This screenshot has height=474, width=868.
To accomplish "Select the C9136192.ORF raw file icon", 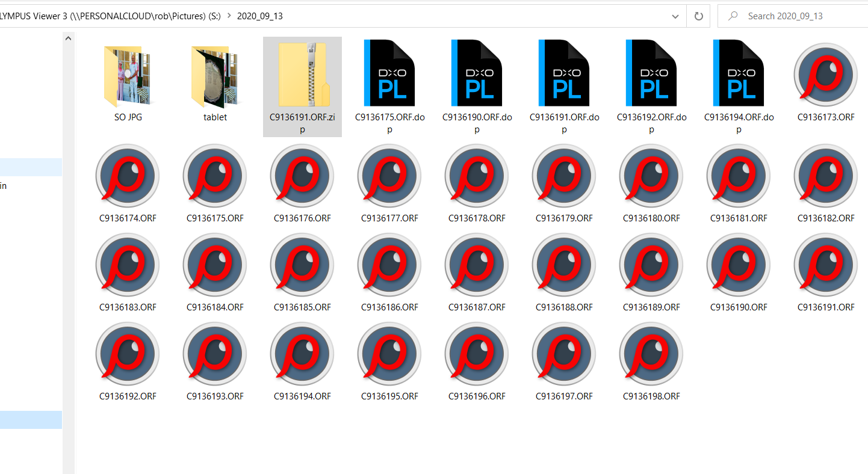I will tap(128, 354).
